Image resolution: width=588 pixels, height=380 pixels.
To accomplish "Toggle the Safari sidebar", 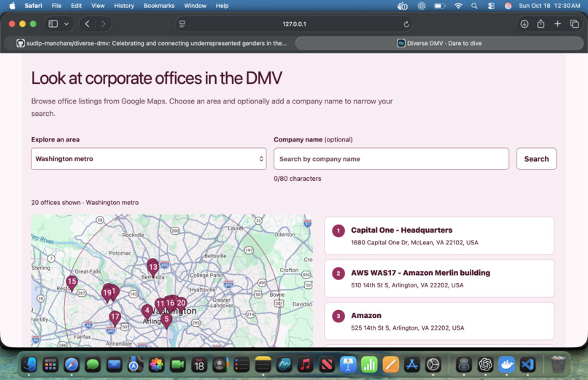I will (x=53, y=24).
